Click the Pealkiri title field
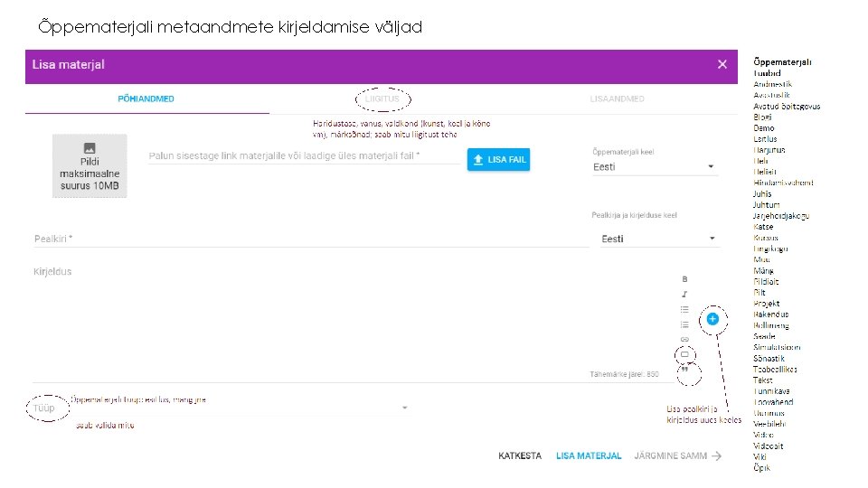This screenshot has width=868, height=488. pyautogui.click(x=310, y=239)
